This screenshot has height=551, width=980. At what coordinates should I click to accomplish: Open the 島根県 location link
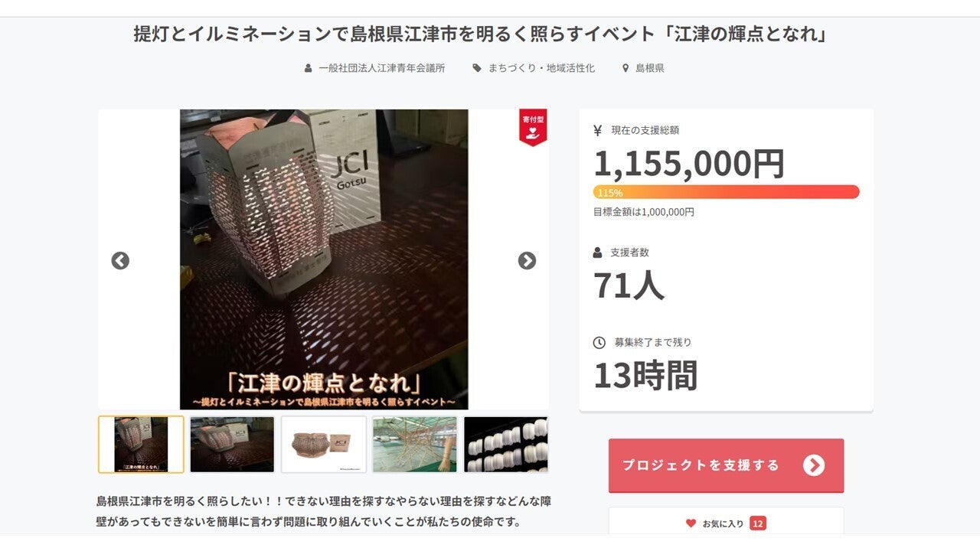tap(650, 68)
